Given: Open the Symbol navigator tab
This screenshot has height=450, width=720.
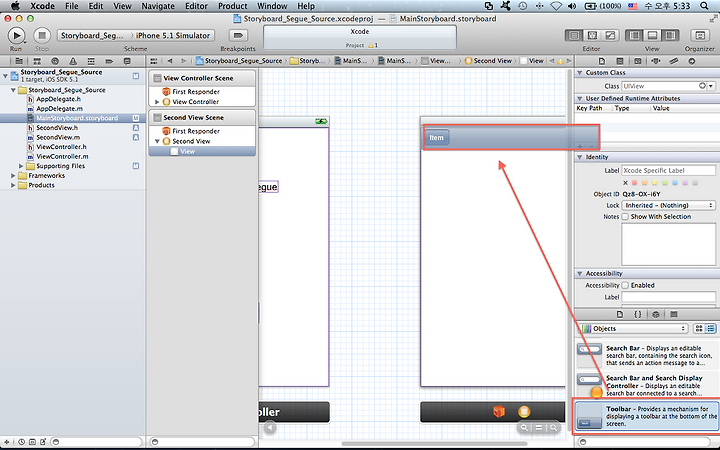Looking at the screenshot, I should click(37, 61).
